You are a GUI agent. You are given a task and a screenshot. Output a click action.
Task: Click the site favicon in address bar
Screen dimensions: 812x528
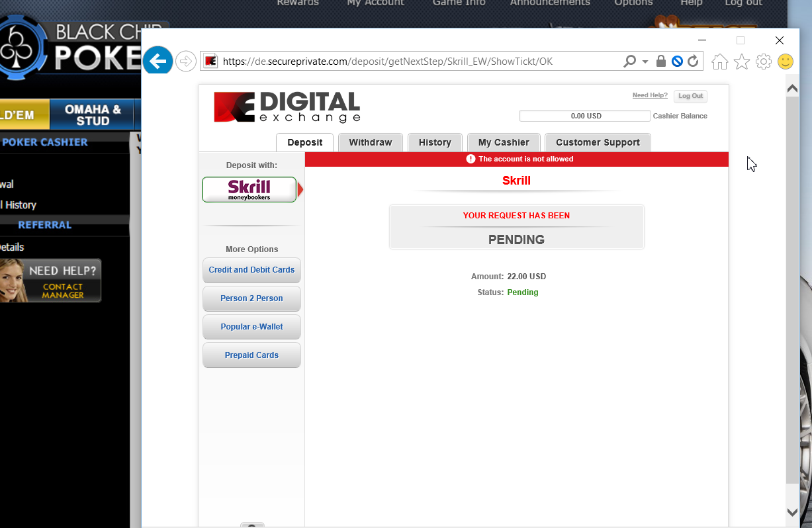click(x=210, y=62)
